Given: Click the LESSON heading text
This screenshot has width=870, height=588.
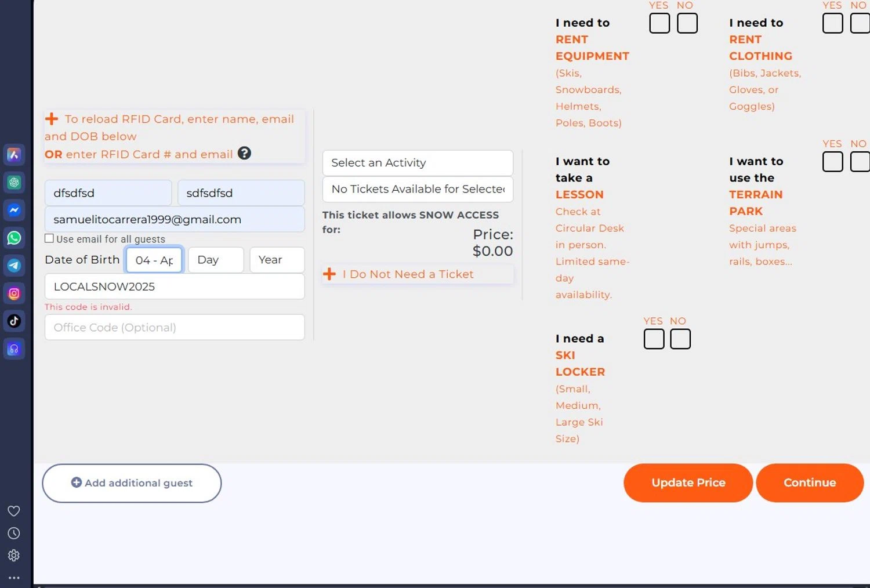Looking at the screenshot, I should click(579, 194).
